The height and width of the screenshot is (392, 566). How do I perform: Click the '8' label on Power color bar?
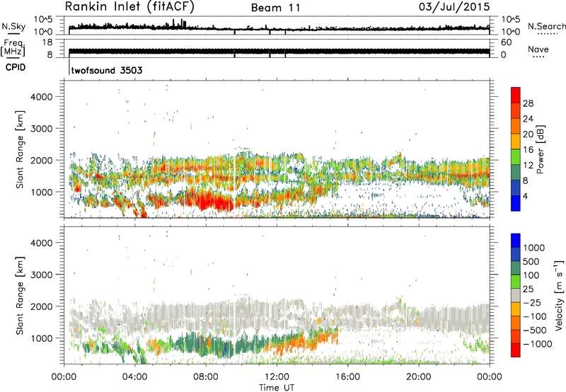pyautogui.click(x=526, y=181)
